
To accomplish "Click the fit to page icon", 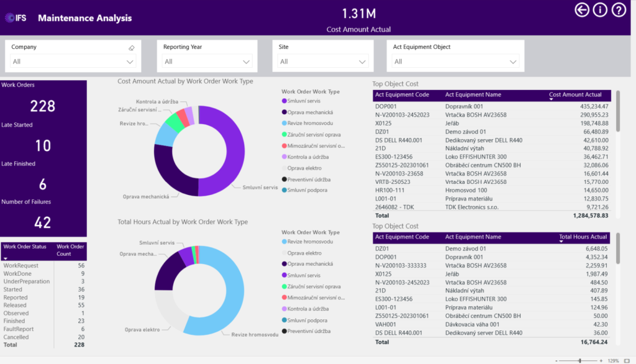I will pos(627,360).
